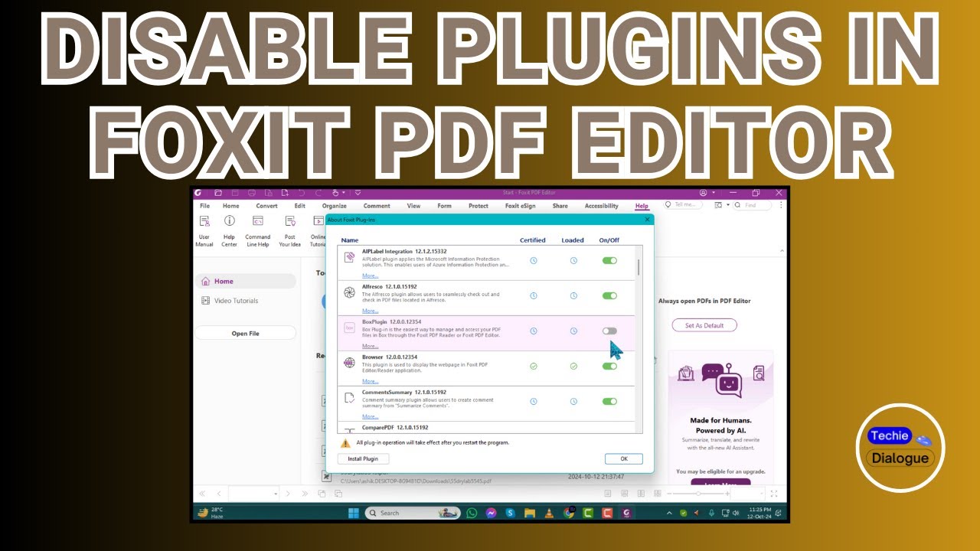Switch to the Accessibility tab
The width and height of the screenshot is (980, 551).
[602, 206]
